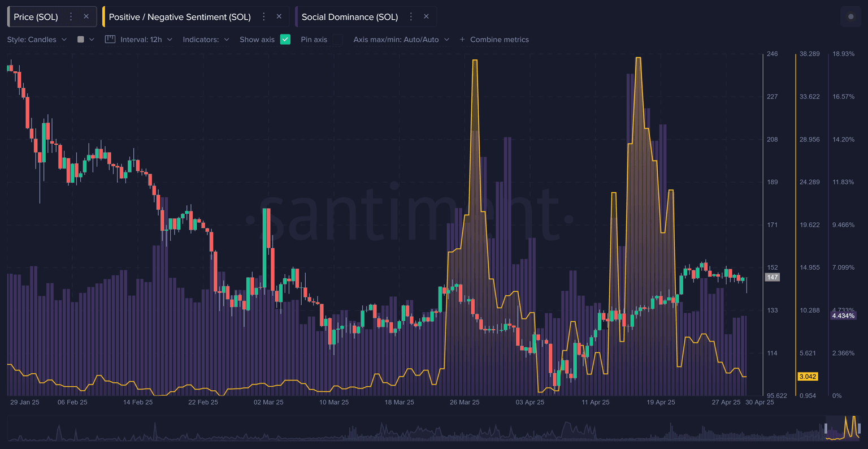Click the interval ruler icon
Screen dimensions: 868x449
pos(110,40)
